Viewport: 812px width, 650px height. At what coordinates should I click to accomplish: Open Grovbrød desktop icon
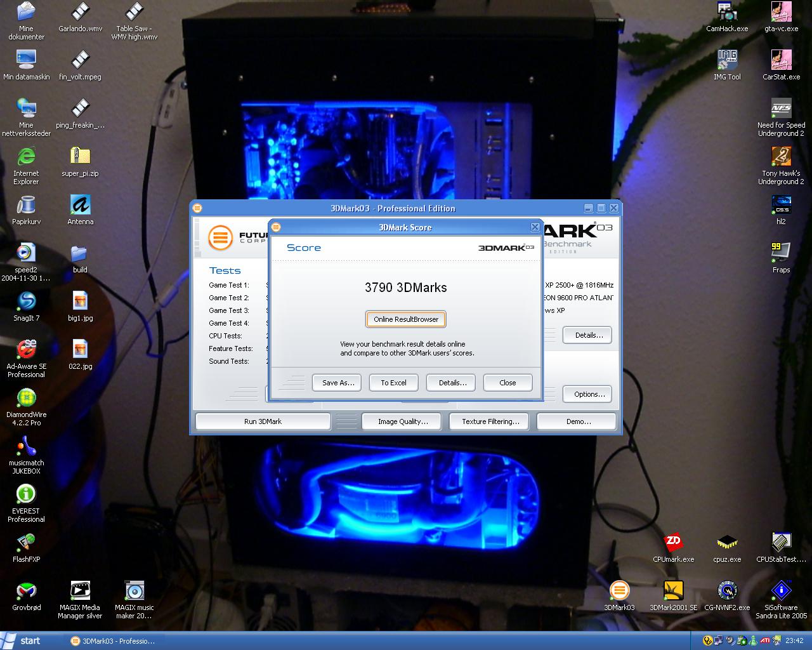(x=26, y=591)
